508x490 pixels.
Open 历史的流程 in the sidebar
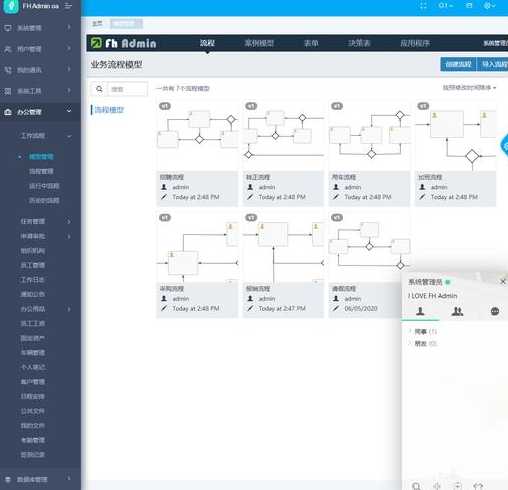[x=44, y=200]
